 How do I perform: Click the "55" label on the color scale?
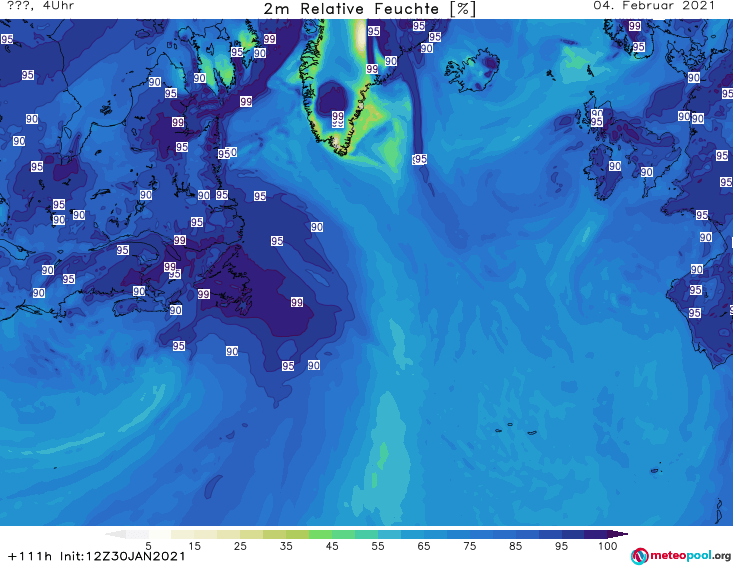[x=378, y=546]
